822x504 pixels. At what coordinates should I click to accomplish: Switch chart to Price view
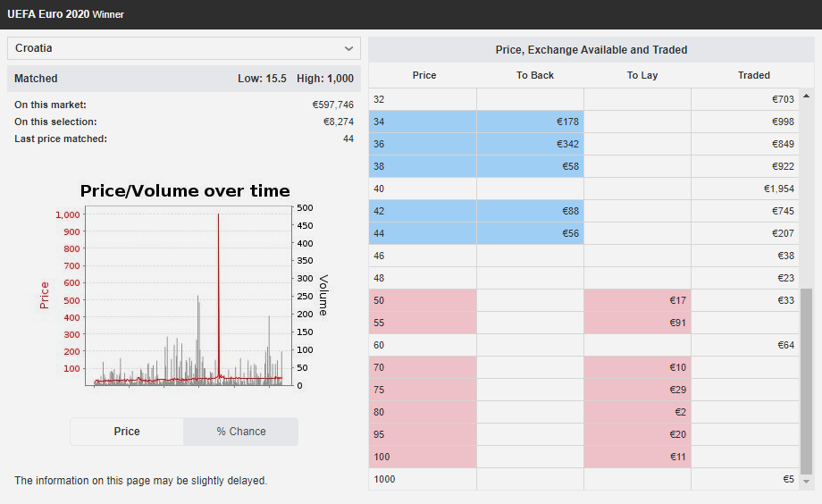coord(127,432)
